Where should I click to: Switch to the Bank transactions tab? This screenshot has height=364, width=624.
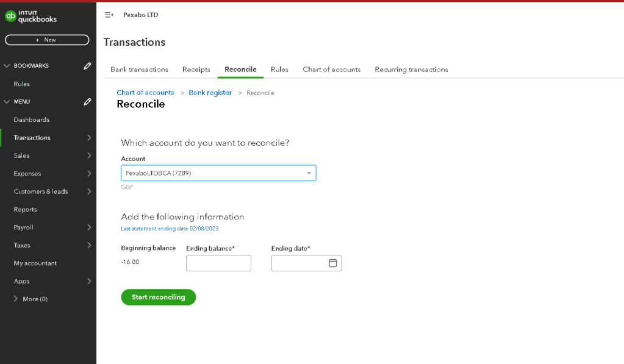(139, 70)
